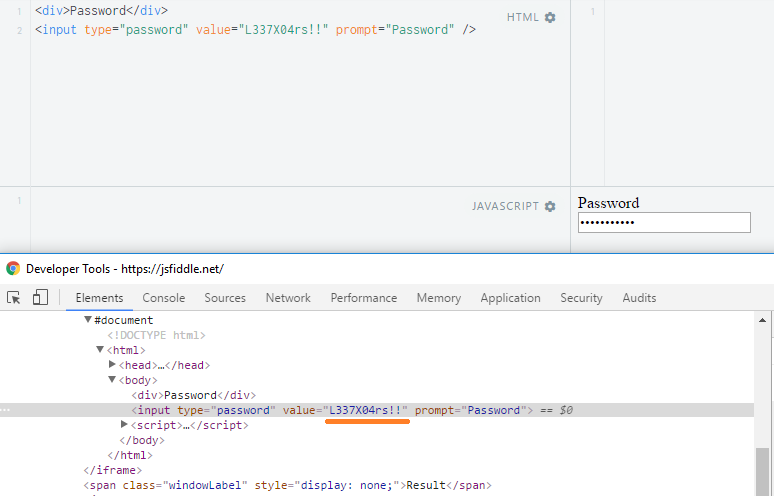774x496 pixels.
Task: Switch to the Console tab
Action: [x=163, y=298]
